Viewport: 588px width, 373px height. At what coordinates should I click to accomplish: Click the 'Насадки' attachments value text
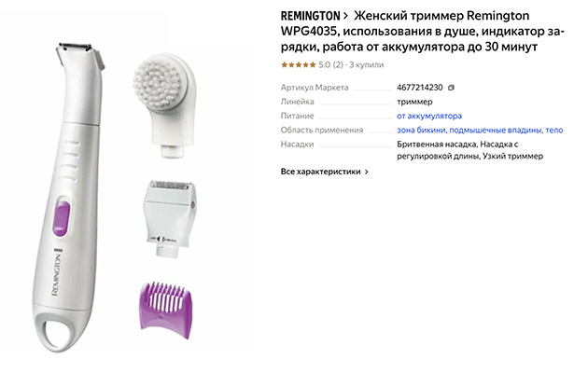pos(469,150)
